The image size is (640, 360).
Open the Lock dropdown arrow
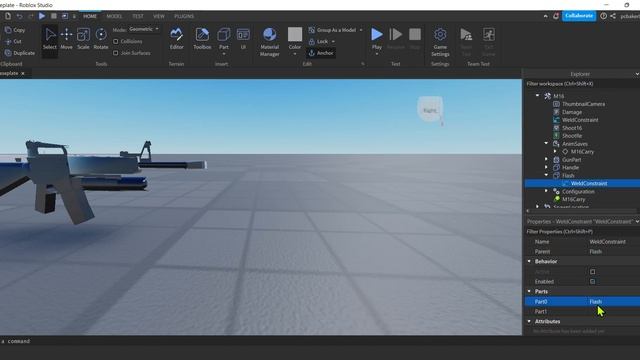(333, 41)
